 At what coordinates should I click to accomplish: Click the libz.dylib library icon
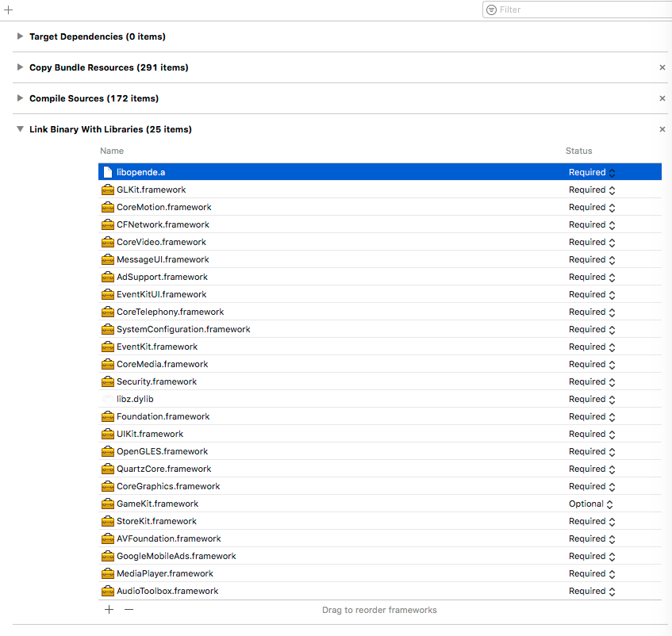tap(107, 399)
